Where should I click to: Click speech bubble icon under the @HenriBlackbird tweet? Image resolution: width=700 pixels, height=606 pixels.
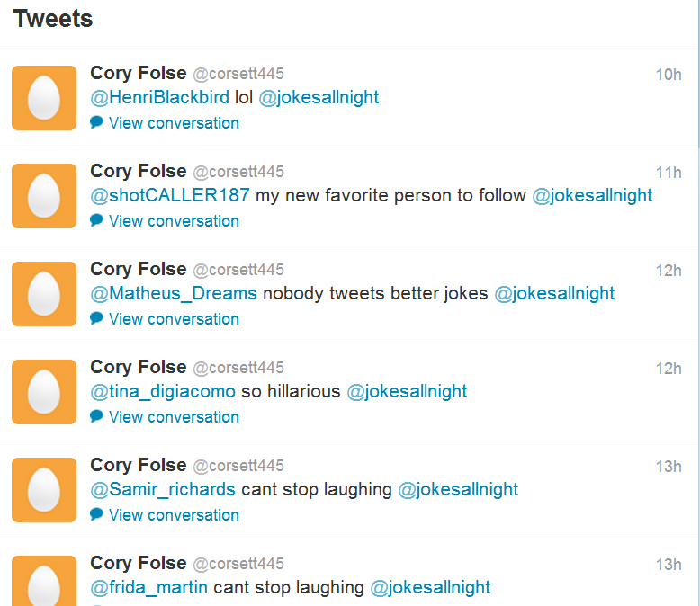(96, 122)
